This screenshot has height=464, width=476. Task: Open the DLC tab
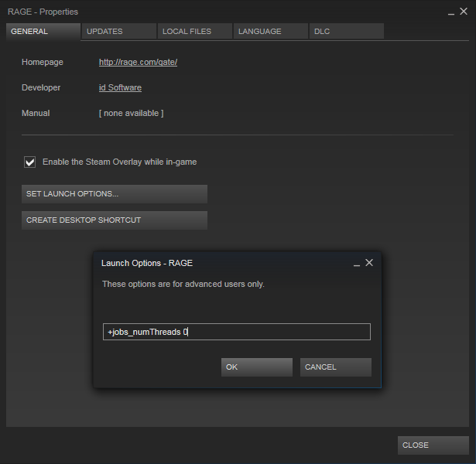pyautogui.click(x=347, y=31)
